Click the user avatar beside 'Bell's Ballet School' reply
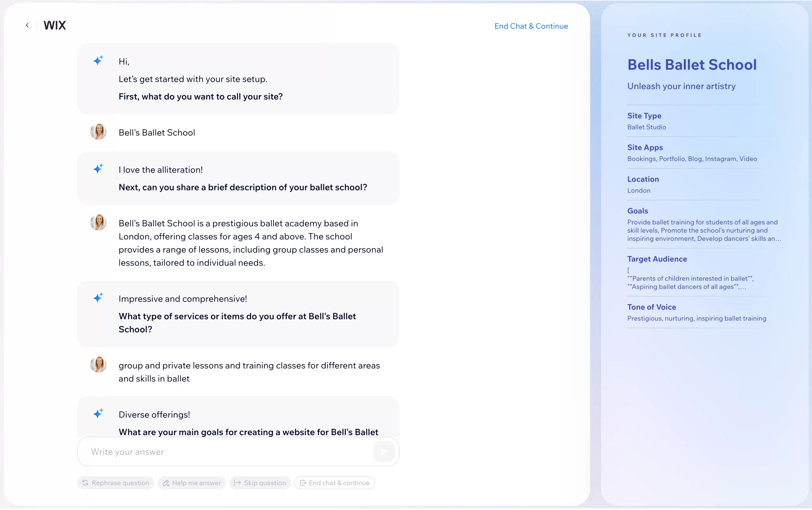The image size is (812, 510). 98,131
